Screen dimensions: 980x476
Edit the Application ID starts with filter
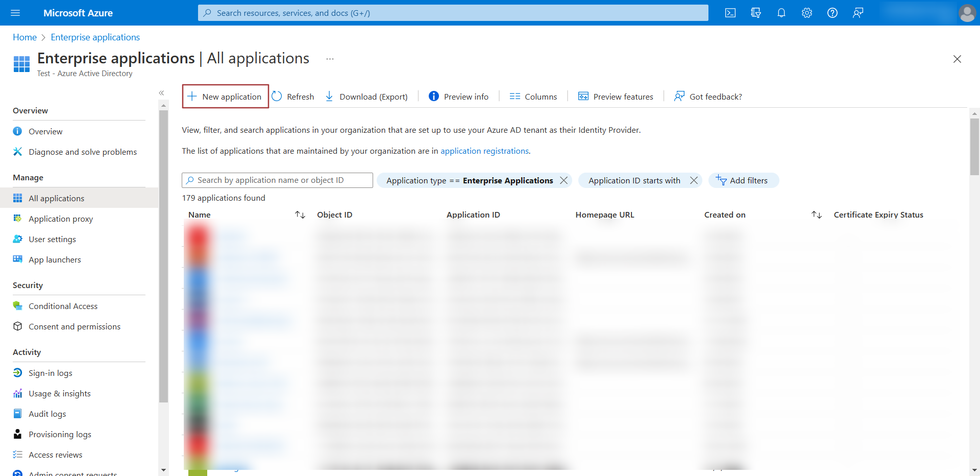click(x=634, y=180)
